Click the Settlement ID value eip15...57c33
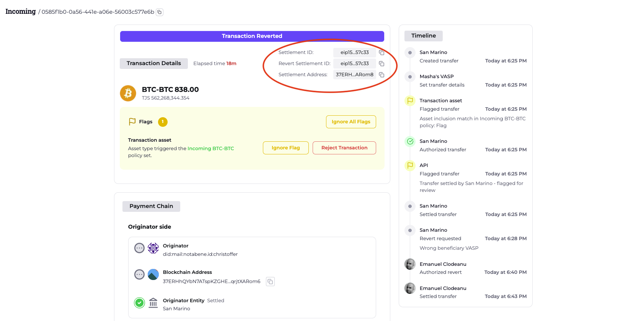The height and width of the screenshot is (321, 644). coord(355,52)
